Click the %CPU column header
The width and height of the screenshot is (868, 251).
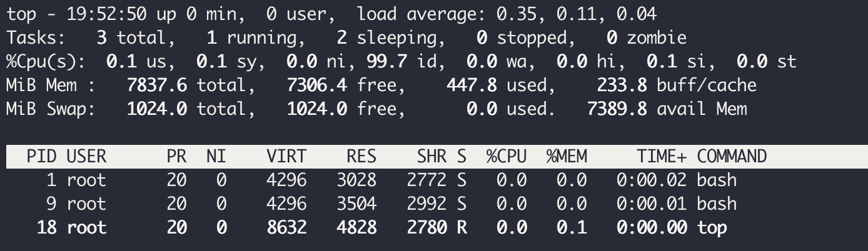[x=507, y=156]
